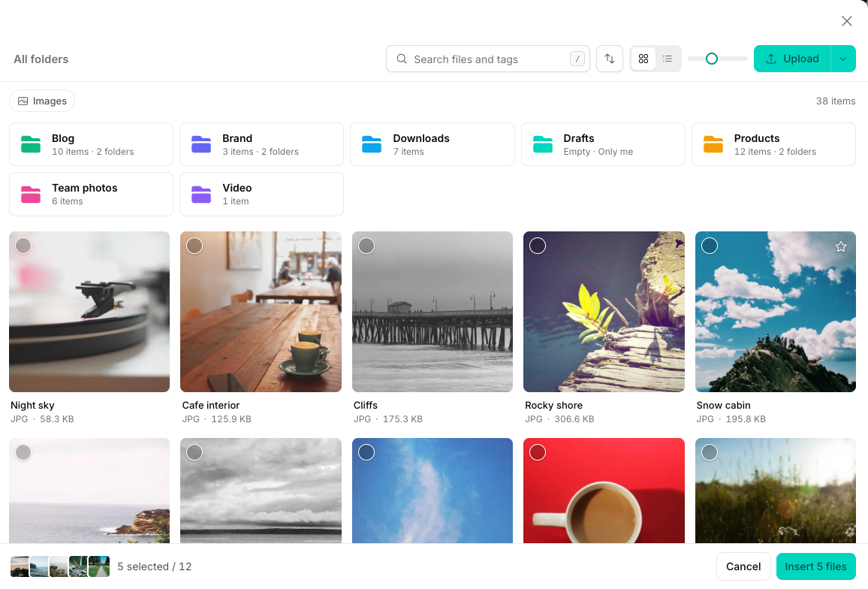The height and width of the screenshot is (589, 868).
Task: Click the sort order arrows icon
Action: coord(610,59)
